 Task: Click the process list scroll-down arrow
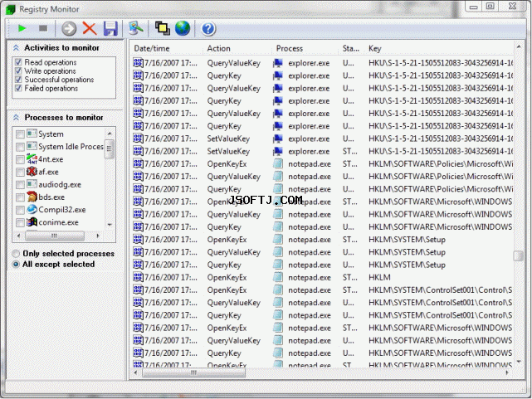pos(110,225)
